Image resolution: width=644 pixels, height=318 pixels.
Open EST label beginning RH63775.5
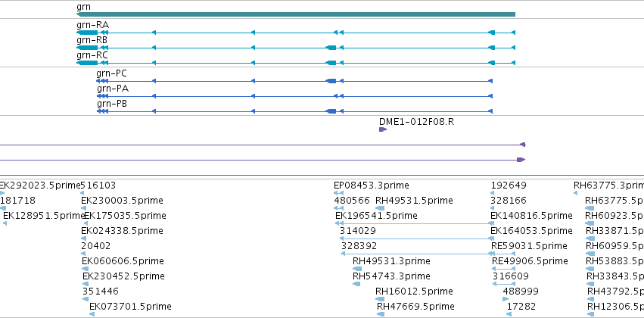pos(614,201)
